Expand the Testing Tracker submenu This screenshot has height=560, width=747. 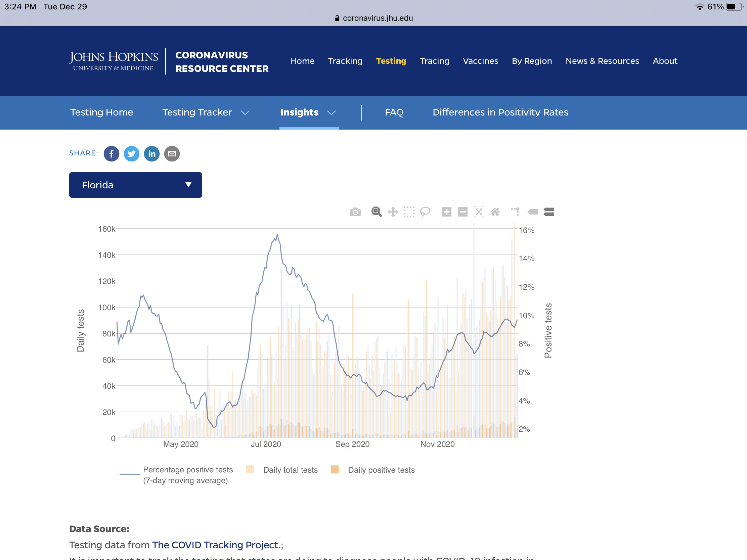245,113
